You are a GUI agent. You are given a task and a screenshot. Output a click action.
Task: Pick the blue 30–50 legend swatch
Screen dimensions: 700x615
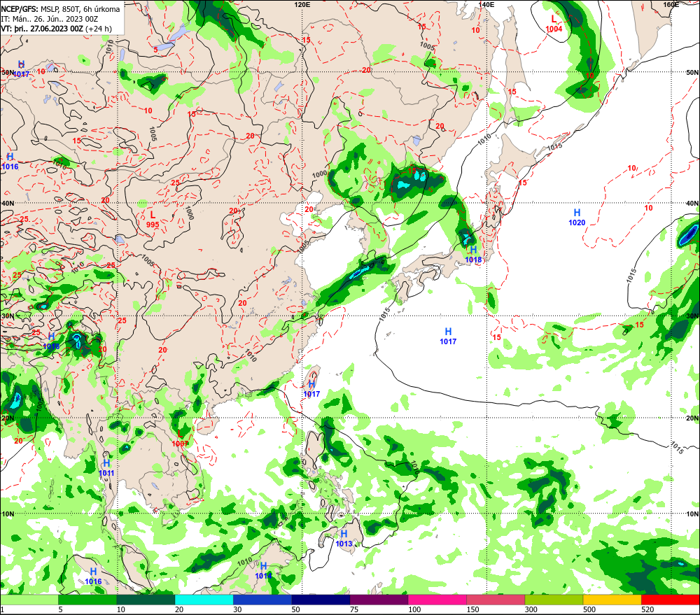[x=262, y=600]
